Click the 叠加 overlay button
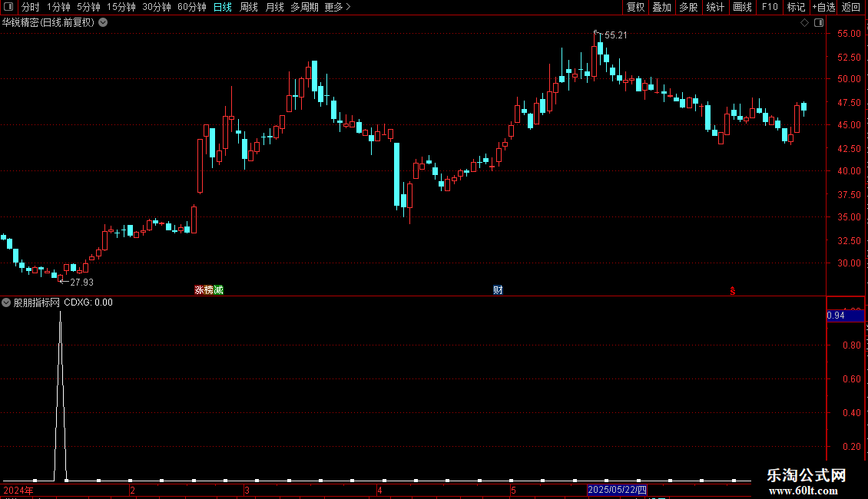Viewport: 868px width, 499px height. [662, 7]
